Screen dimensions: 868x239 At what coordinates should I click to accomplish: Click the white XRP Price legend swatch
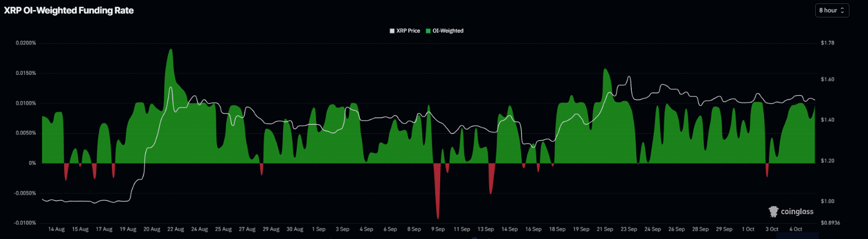392,31
